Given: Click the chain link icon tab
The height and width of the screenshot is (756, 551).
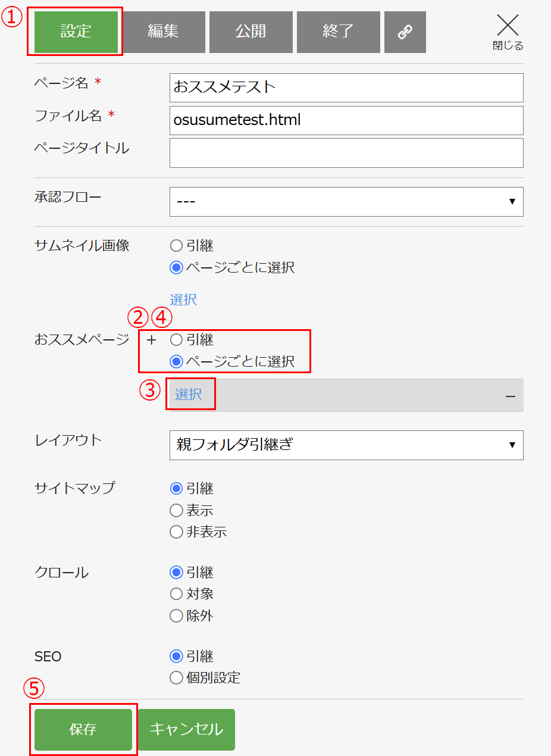Looking at the screenshot, I should (405, 32).
